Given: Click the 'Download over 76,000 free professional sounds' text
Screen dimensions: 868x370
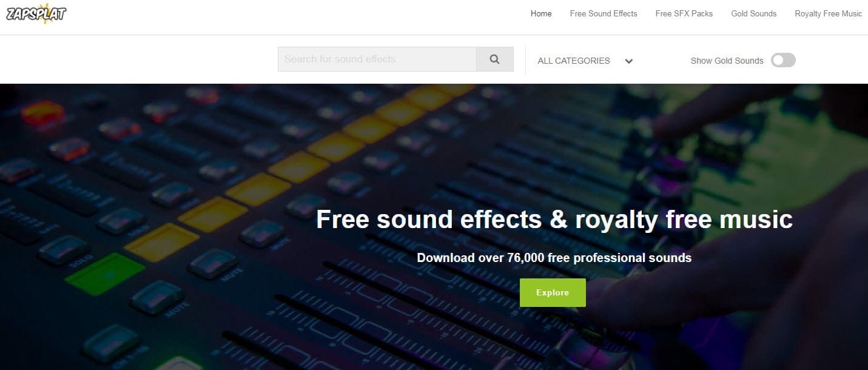Looking at the screenshot, I should click(x=554, y=258).
